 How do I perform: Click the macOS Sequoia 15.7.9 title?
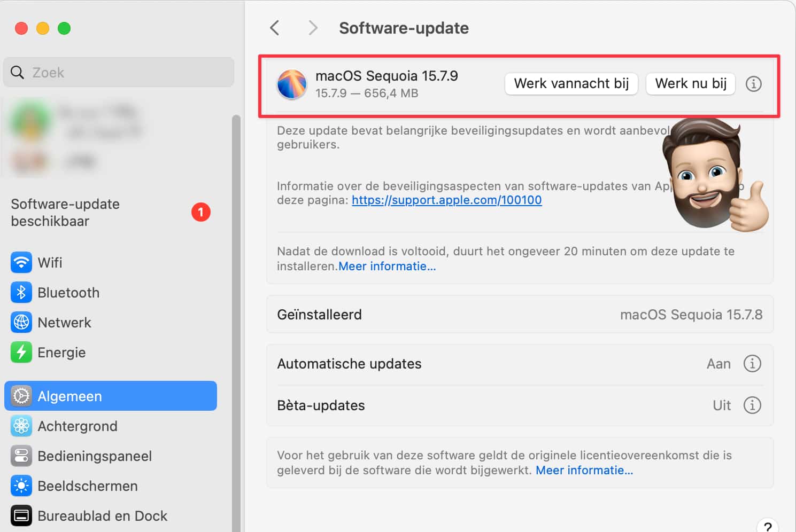[x=387, y=76]
